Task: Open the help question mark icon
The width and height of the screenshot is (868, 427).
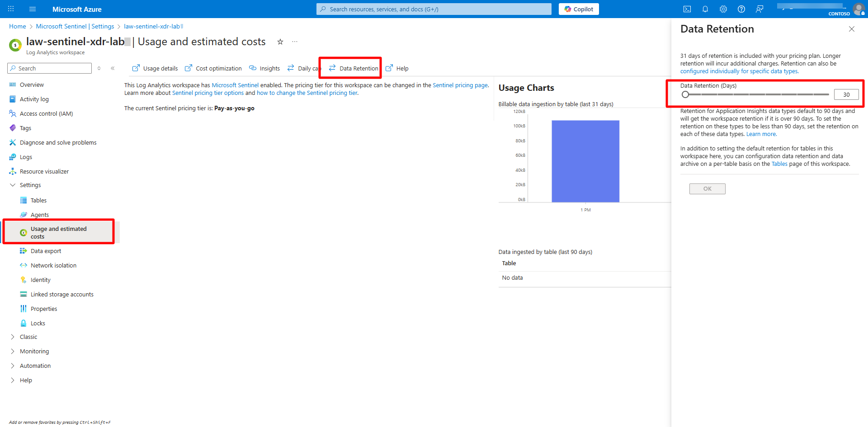Action: click(741, 9)
